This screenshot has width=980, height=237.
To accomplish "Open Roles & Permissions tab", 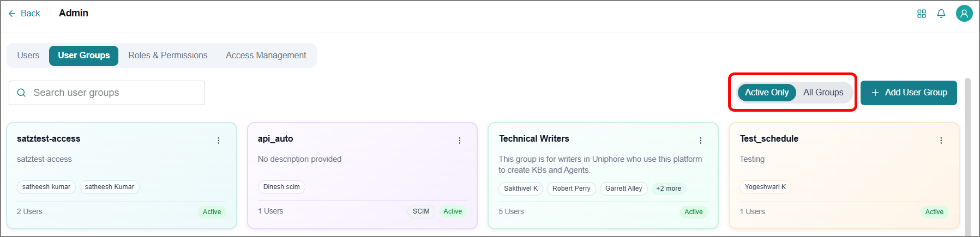I will pyautogui.click(x=168, y=56).
